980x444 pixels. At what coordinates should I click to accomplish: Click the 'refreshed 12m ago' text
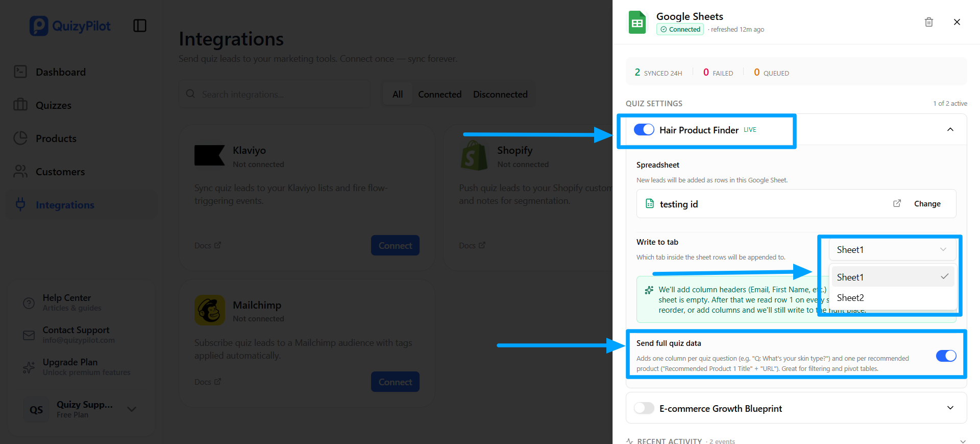coord(738,30)
